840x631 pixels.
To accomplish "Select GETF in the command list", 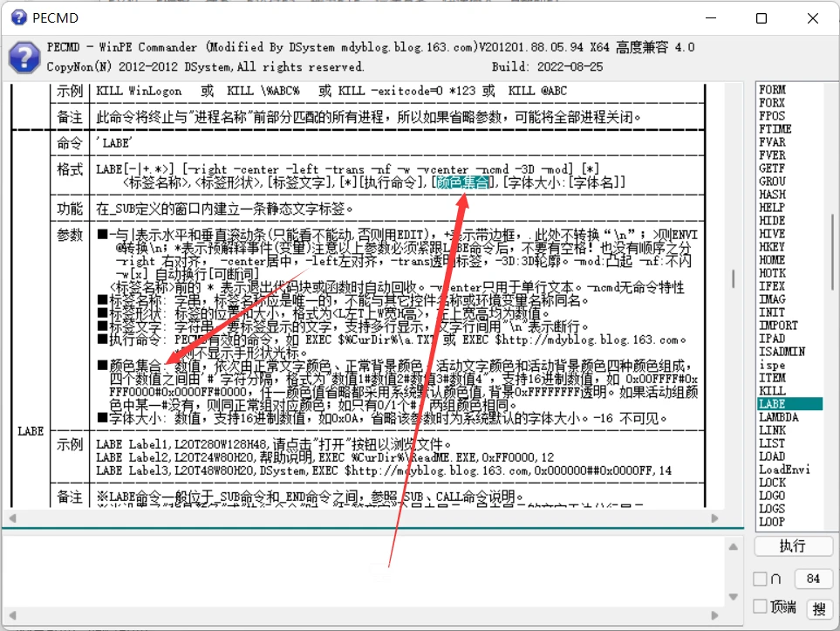I will (771, 168).
